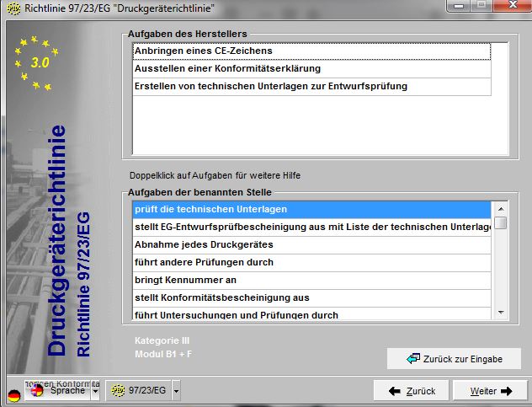
Task: Click the German flag icon
Action: click(x=14, y=394)
